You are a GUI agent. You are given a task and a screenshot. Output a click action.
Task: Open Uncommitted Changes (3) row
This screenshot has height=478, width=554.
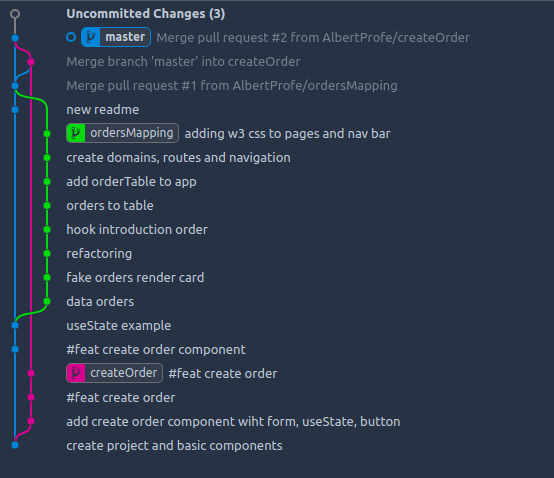(146, 14)
